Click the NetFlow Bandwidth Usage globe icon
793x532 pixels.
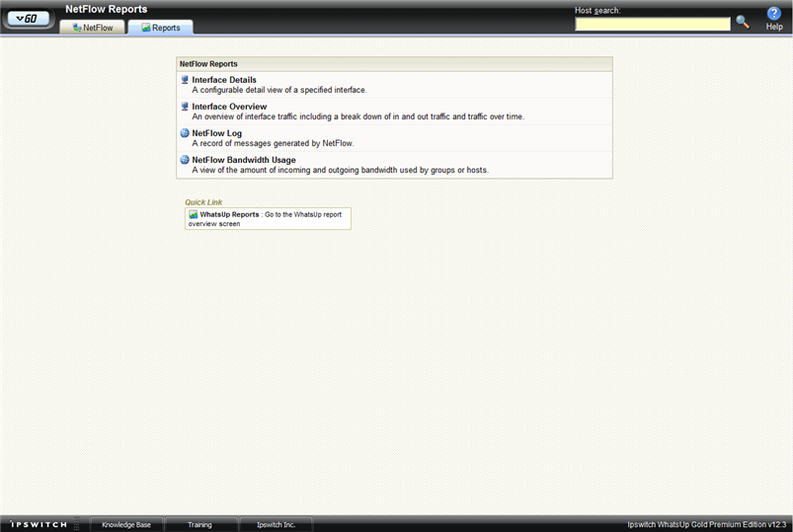tap(185, 160)
